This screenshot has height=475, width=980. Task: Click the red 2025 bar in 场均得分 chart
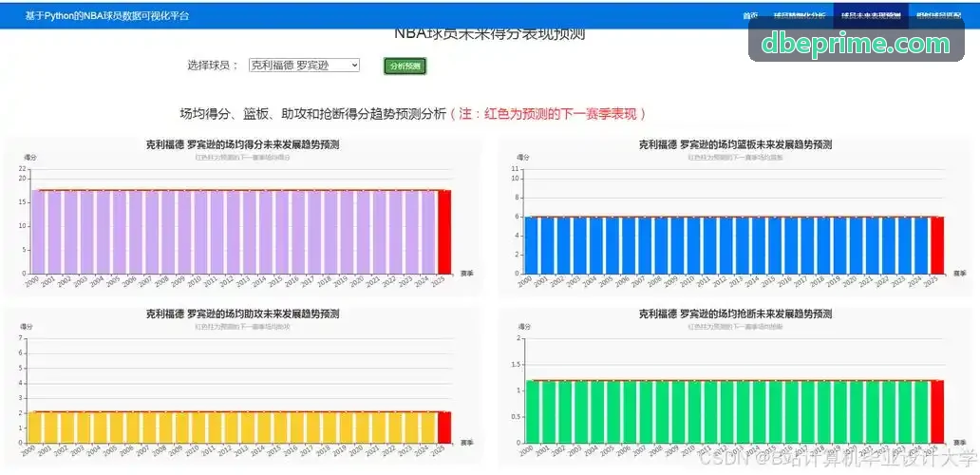444,232
